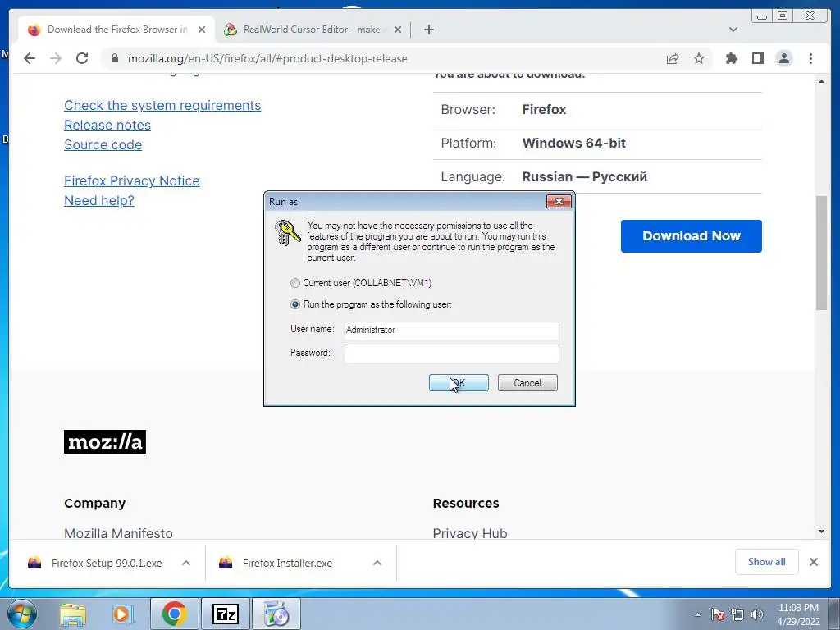The height and width of the screenshot is (630, 840).
Task: Open the Windows Start menu
Action: (x=22, y=614)
